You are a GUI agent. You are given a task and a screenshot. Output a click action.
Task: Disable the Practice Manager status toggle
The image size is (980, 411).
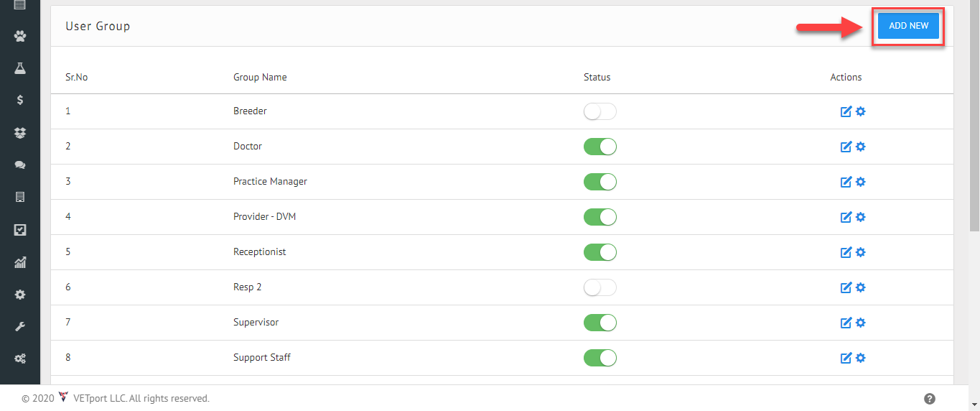point(600,182)
